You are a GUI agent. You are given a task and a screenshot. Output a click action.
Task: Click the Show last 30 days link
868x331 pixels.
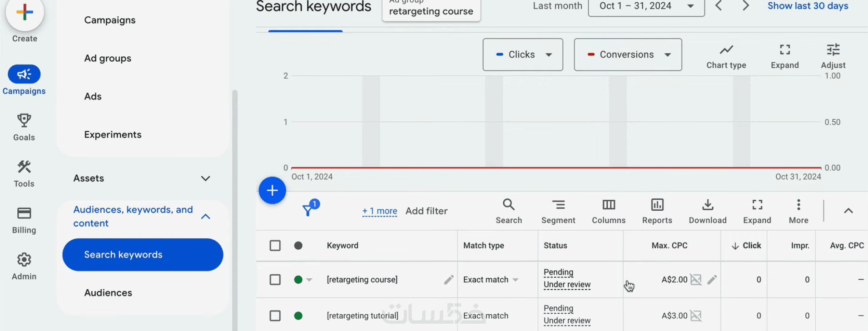click(x=808, y=6)
